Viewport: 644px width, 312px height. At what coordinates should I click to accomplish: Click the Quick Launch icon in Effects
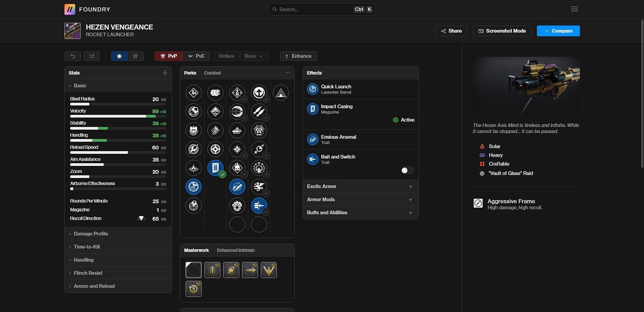pyautogui.click(x=313, y=89)
